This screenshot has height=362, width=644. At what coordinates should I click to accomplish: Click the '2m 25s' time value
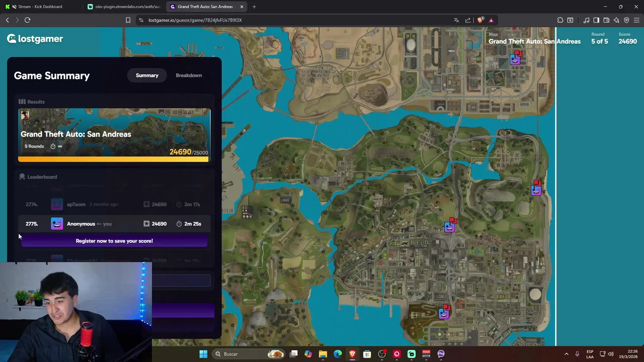point(193,224)
